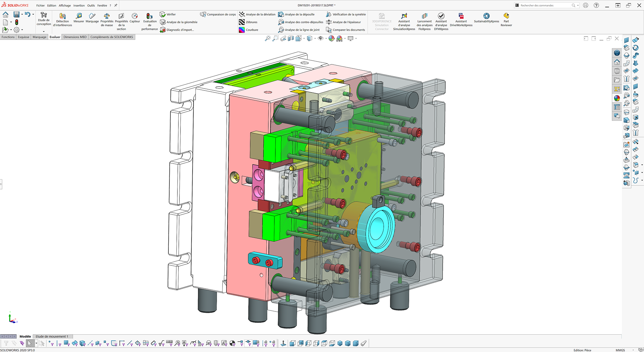Image resolution: width=644 pixels, height=352 pixels.
Task: Toggle the pointer selection filter button
Action: pyautogui.click(x=30, y=343)
